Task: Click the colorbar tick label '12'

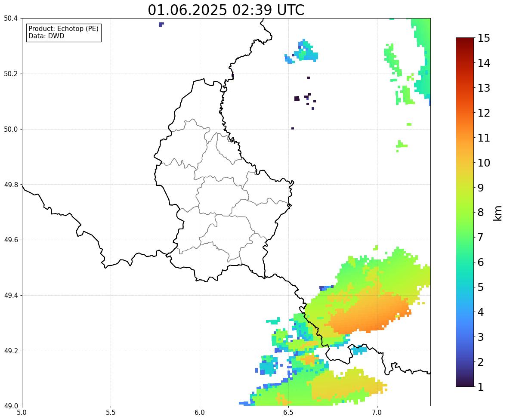Action: click(x=484, y=113)
